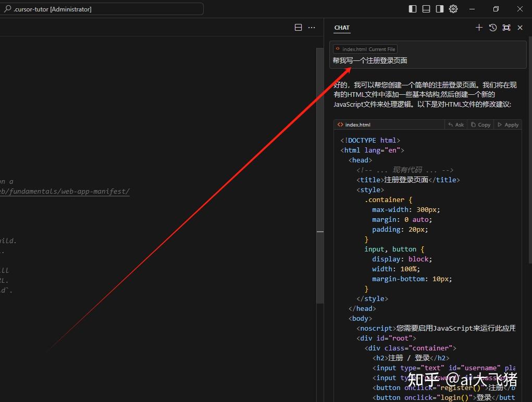The height and width of the screenshot is (402, 532).
Task: Expand the chat panel to full view
Action: coord(506,28)
